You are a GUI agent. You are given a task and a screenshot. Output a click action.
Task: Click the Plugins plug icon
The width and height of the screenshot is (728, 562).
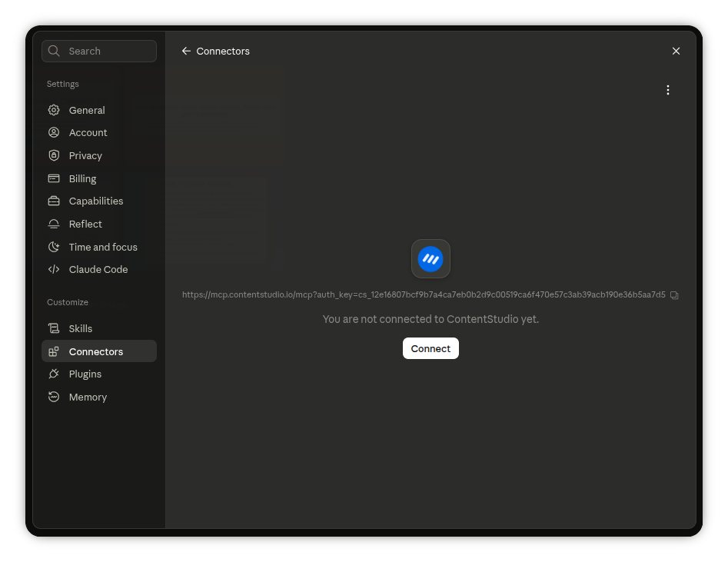pos(54,374)
